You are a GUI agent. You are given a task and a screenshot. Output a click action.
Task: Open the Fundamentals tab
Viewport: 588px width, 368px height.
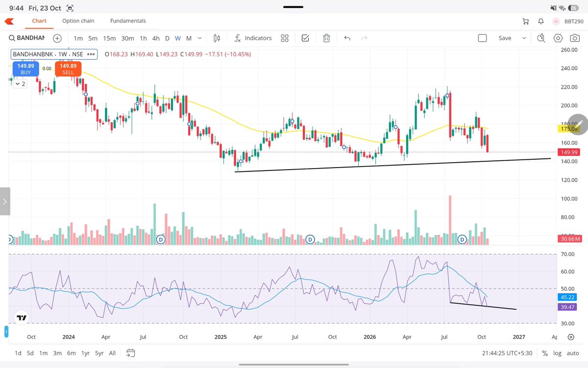pos(128,21)
